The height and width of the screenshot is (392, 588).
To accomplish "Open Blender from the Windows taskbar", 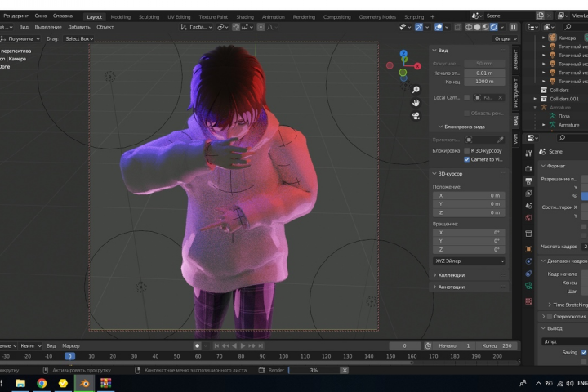I will coord(84,383).
